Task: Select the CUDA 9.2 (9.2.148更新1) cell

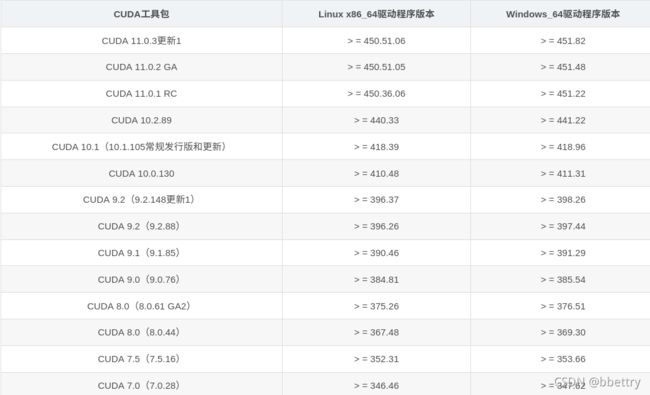Action: tap(139, 200)
